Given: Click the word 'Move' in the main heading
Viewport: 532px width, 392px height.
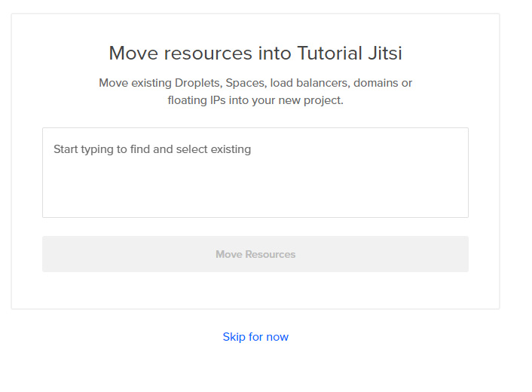Looking at the screenshot, I should pyautogui.click(x=133, y=54).
